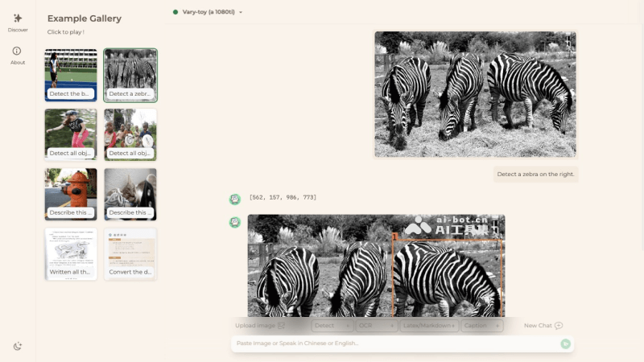Choose the 'Detect a zebra' gallery example

pos(130,75)
